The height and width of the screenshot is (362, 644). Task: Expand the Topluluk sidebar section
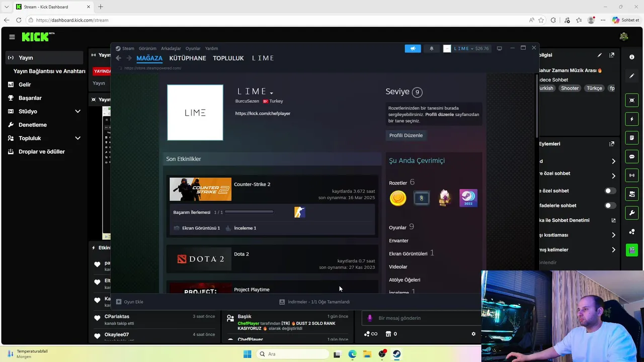click(78, 138)
